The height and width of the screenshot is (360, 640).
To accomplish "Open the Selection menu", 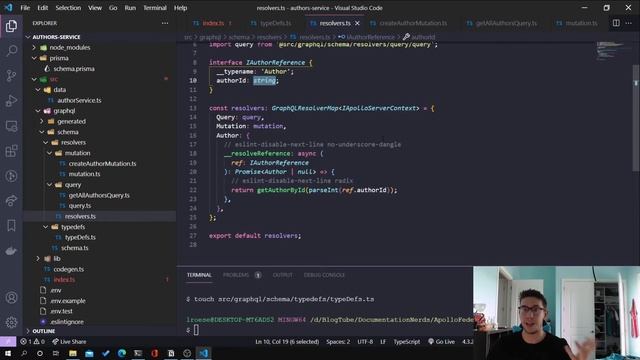I will tap(68, 8).
